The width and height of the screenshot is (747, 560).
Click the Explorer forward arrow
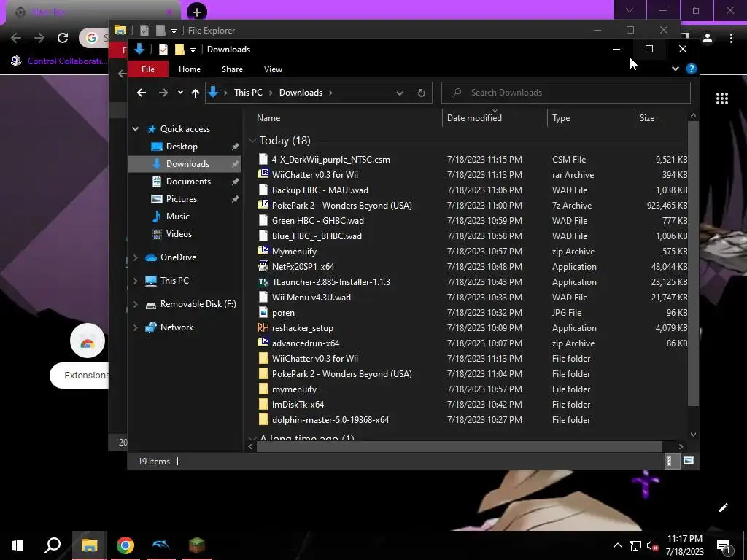pos(163,93)
